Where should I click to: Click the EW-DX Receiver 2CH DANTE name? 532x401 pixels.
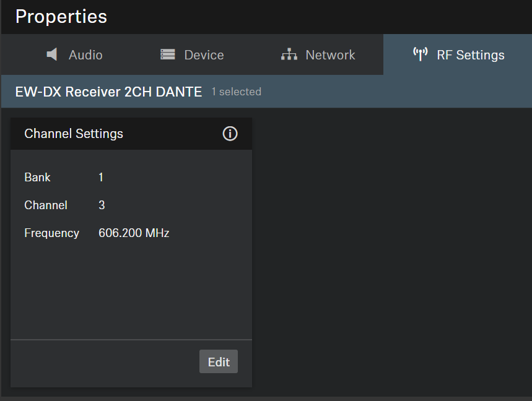point(108,92)
